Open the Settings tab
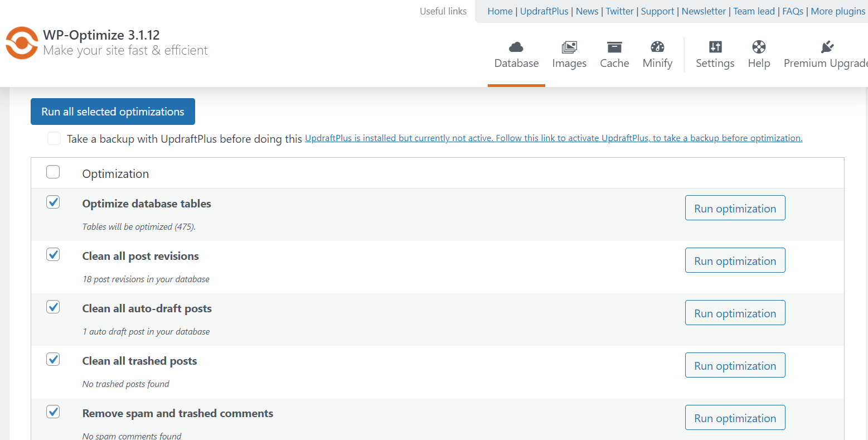This screenshot has height=440, width=868. tap(715, 56)
